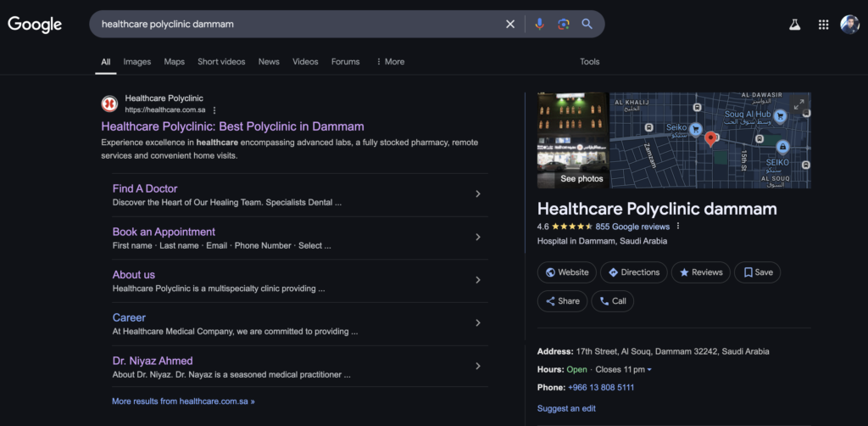Click Suggest an edit
This screenshot has height=426, width=868.
tap(566, 409)
